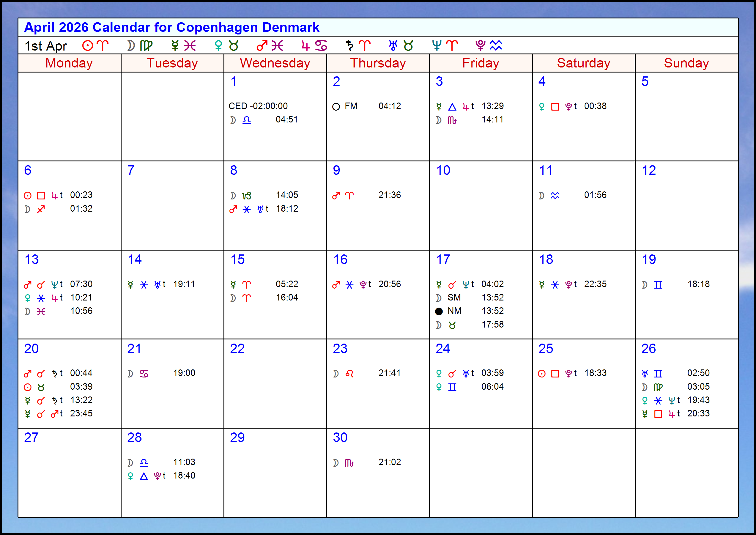Click the Aries sign on April 9 at 21:36
Screen dimensions: 756x535
point(349,196)
